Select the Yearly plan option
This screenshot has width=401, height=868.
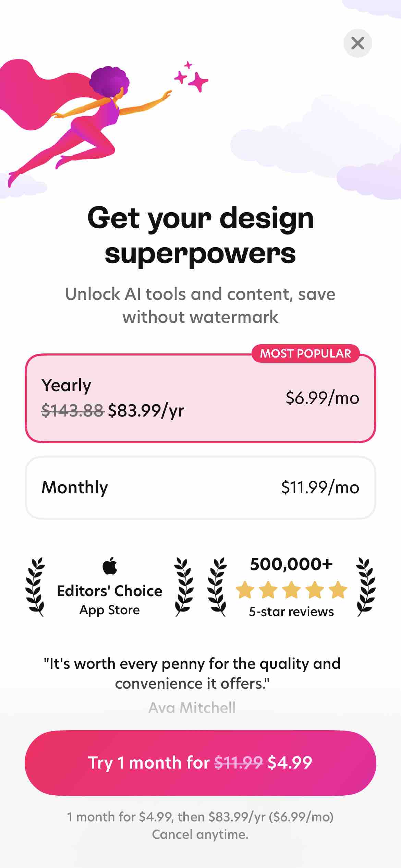point(200,398)
